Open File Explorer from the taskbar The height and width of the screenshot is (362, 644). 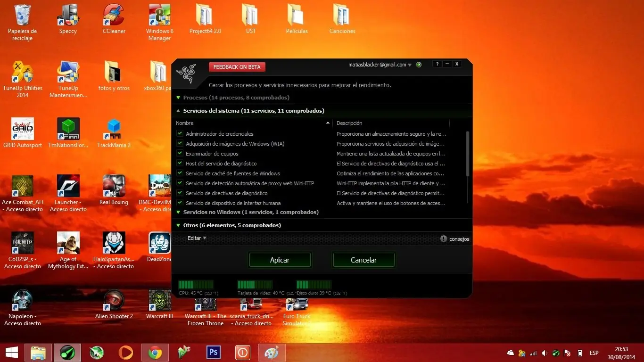[x=39, y=353]
